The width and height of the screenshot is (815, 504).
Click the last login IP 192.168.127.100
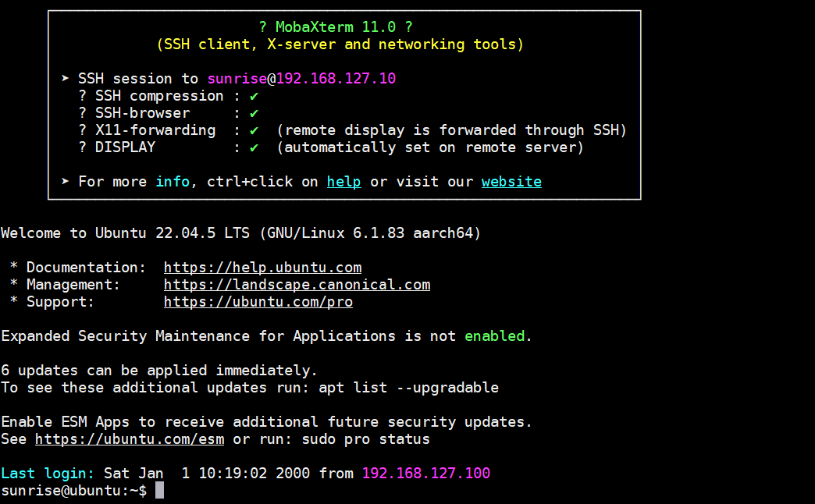tap(425, 474)
